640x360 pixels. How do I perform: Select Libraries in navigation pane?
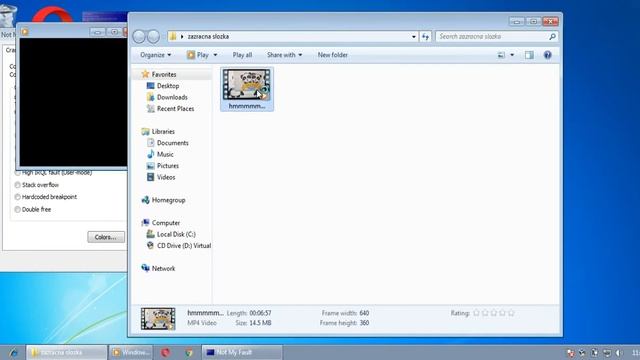pyautogui.click(x=163, y=131)
